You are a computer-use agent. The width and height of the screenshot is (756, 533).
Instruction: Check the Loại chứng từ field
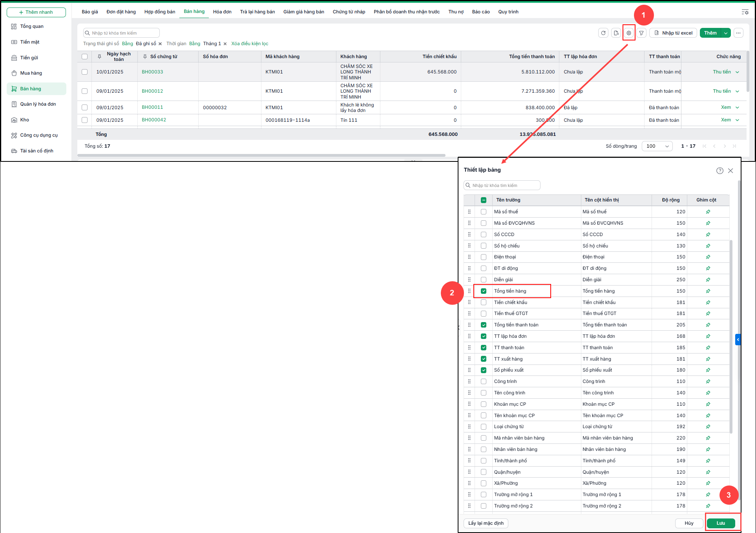point(484,427)
